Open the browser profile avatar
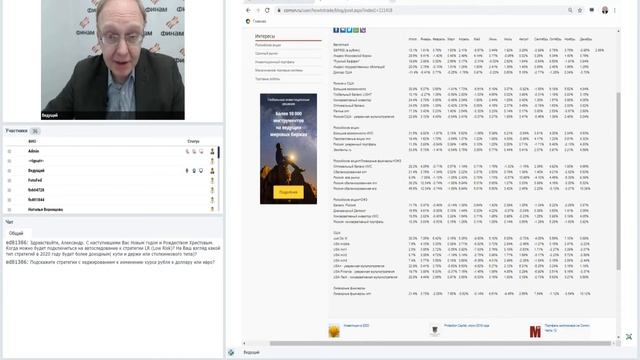Image resolution: width=640 pixels, height=360 pixels. click(605, 10)
